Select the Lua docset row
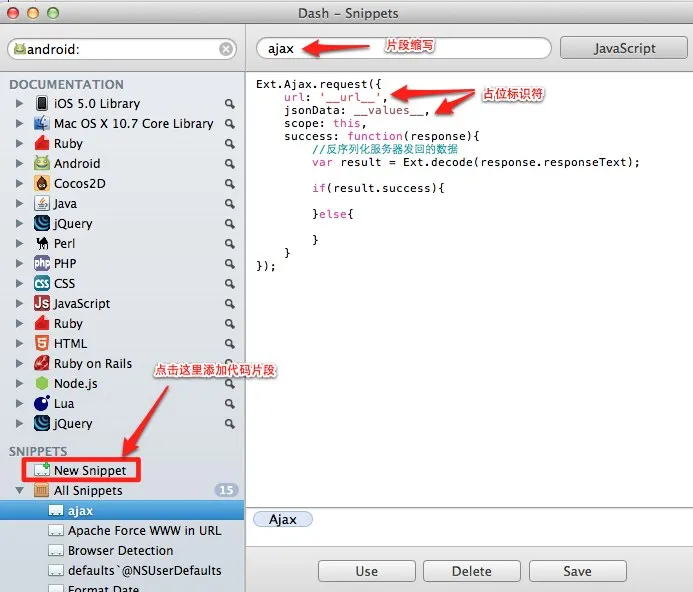 [122, 403]
